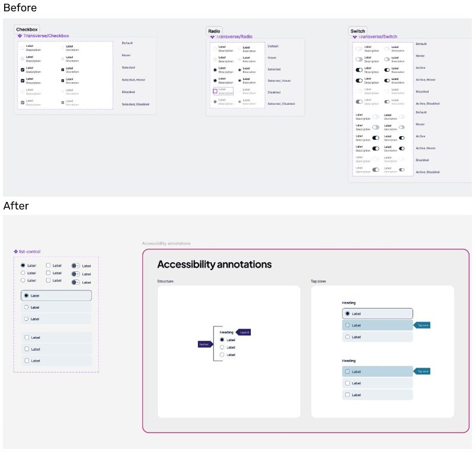Flip the top toggle switch in list-control

[75, 266]
